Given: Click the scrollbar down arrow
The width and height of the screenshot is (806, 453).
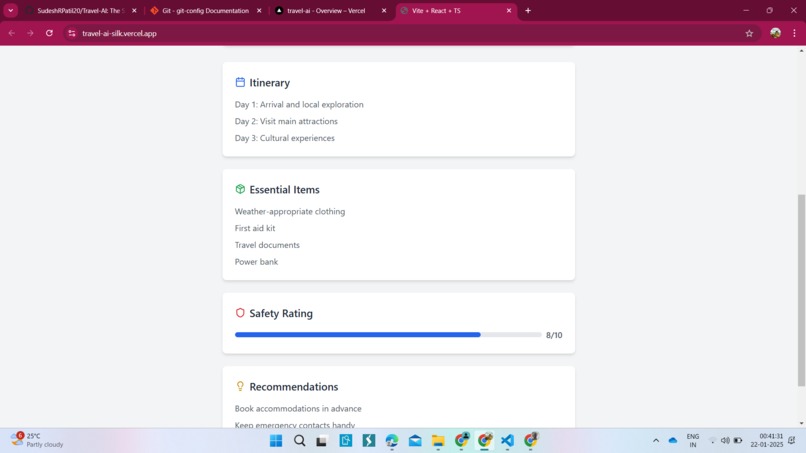Looking at the screenshot, I should tap(801, 423).
